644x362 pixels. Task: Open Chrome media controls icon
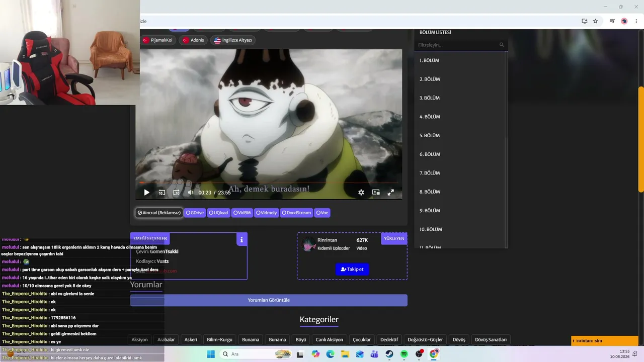tap(612, 21)
